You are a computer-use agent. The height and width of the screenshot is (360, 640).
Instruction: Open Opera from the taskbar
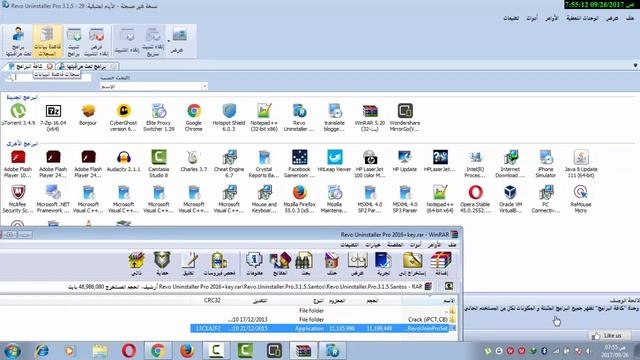pos(129,351)
